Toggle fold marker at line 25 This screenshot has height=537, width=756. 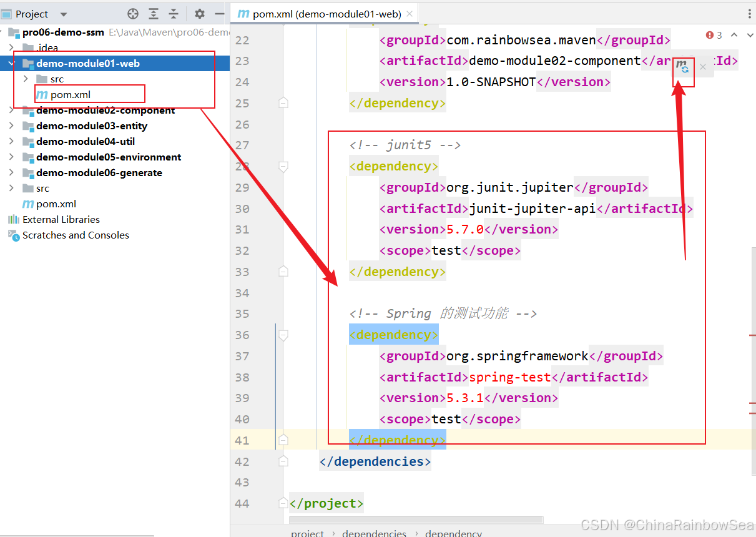pyautogui.click(x=283, y=103)
